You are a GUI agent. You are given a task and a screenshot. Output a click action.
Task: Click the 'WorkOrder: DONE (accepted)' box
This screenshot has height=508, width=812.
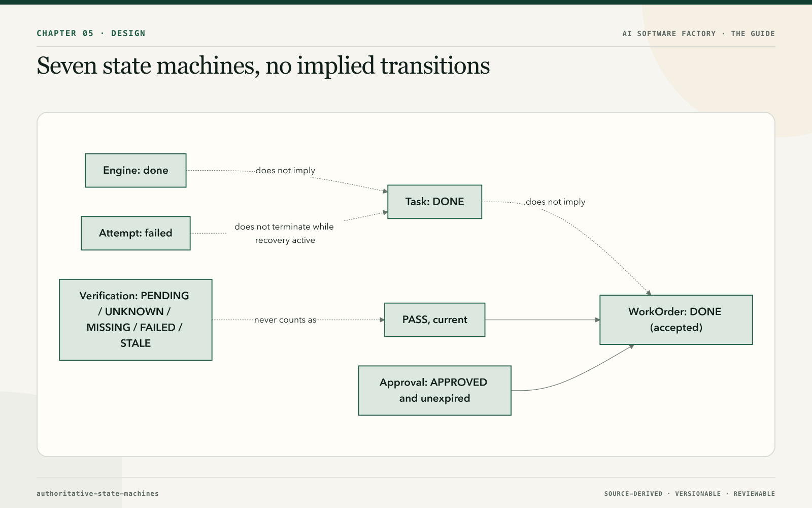coord(676,320)
